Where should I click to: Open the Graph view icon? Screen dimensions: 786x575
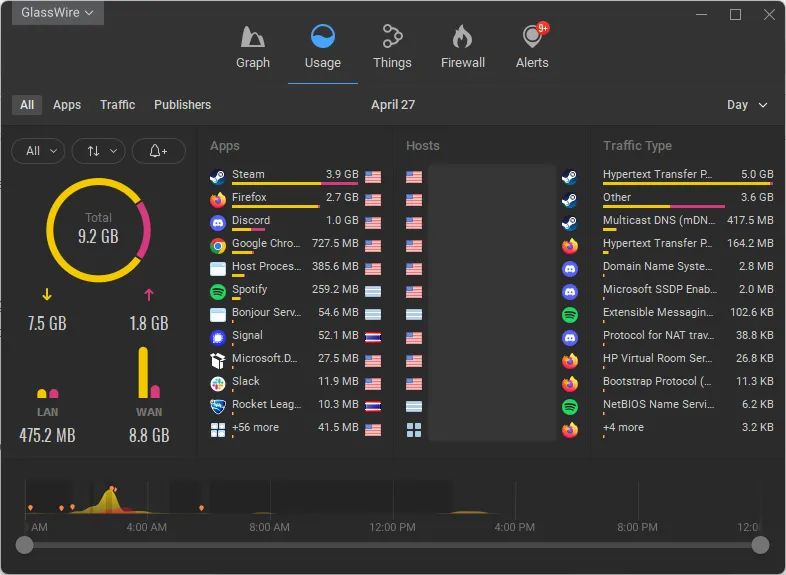click(x=252, y=39)
